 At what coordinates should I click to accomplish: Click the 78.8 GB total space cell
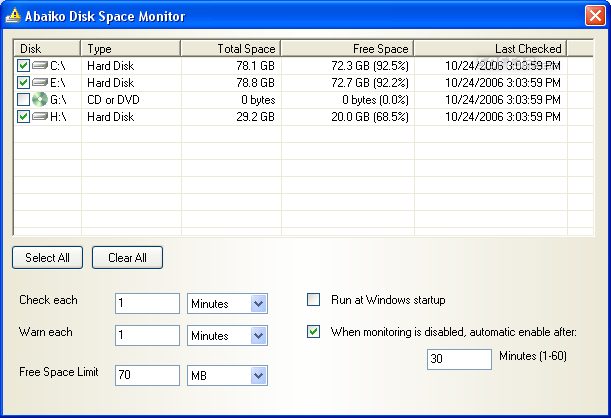(256, 83)
